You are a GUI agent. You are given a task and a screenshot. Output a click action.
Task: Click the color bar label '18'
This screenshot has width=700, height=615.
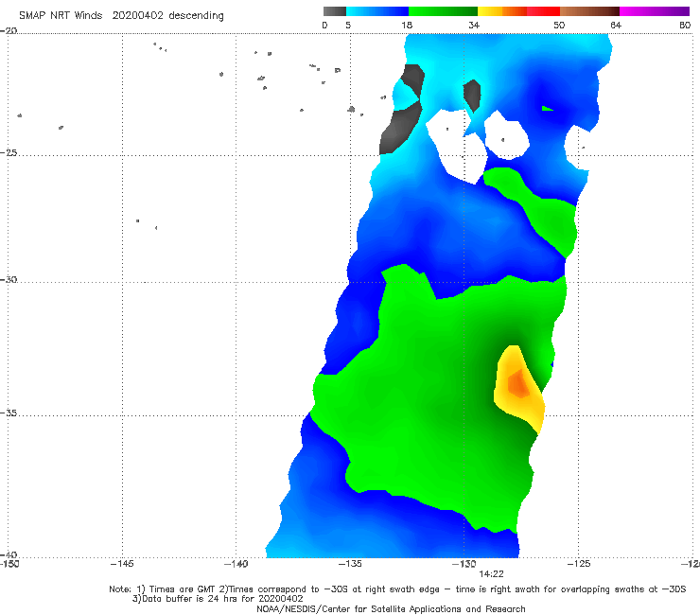[x=407, y=25]
